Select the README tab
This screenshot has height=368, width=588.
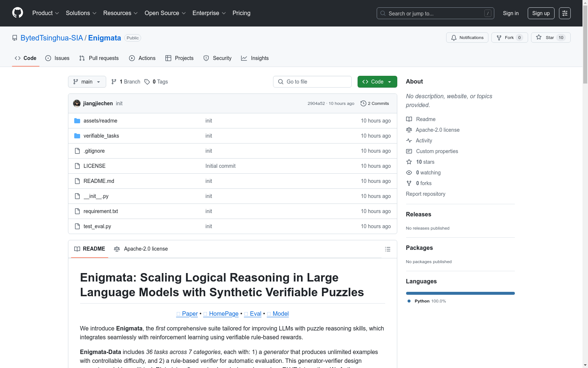pyautogui.click(x=90, y=249)
